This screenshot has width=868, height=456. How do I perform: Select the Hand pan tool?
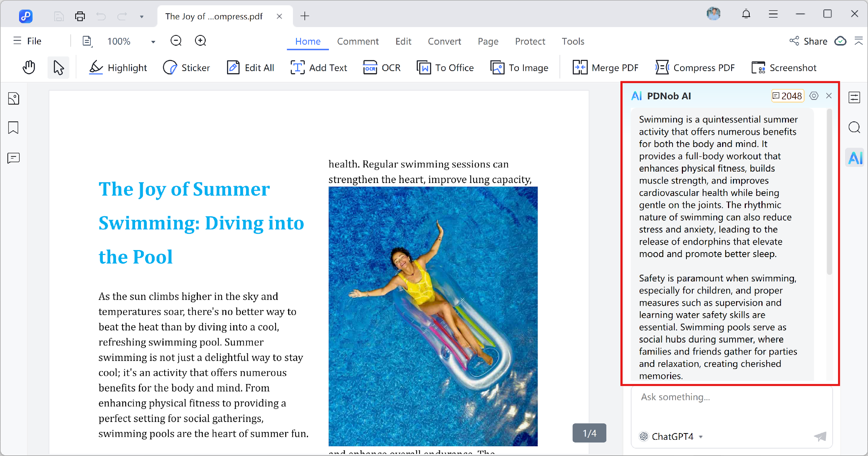click(29, 67)
